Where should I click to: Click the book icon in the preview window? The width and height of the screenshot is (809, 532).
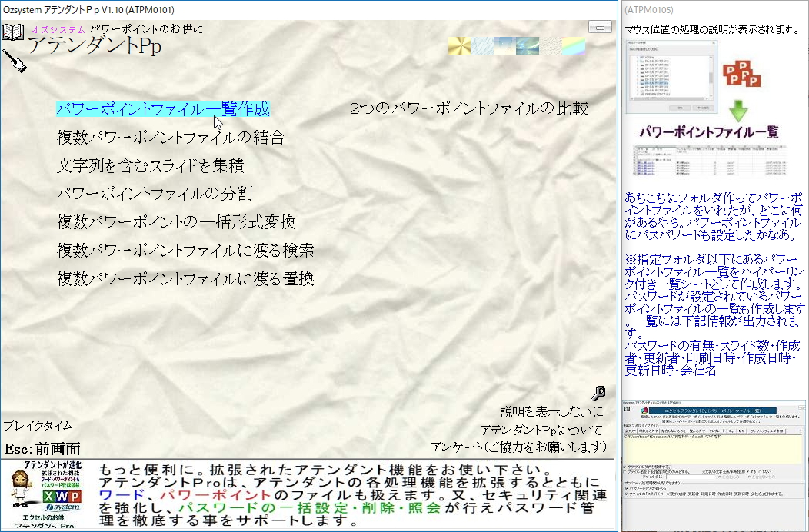pyautogui.click(x=626, y=408)
